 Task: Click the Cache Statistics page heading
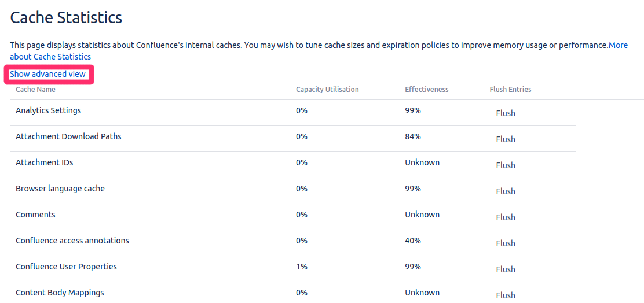pos(66,17)
